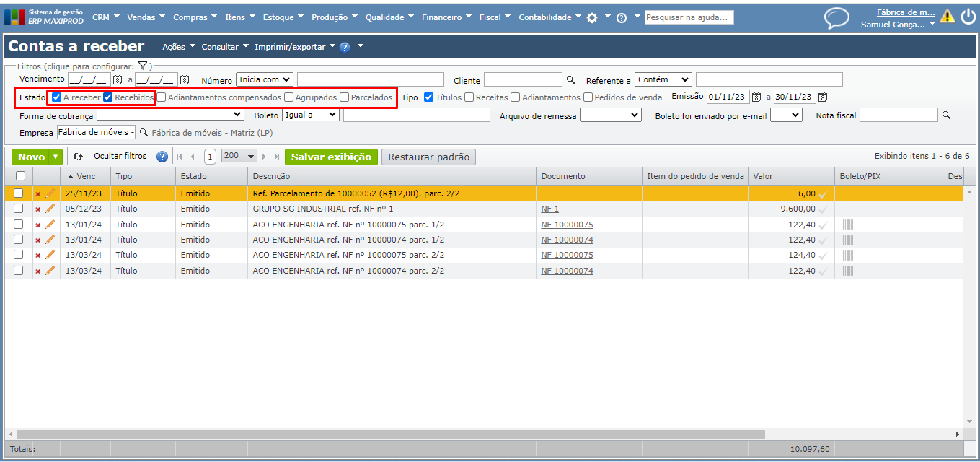
Task: Check the Pedidos de venda checkbox
Action: pyautogui.click(x=588, y=97)
